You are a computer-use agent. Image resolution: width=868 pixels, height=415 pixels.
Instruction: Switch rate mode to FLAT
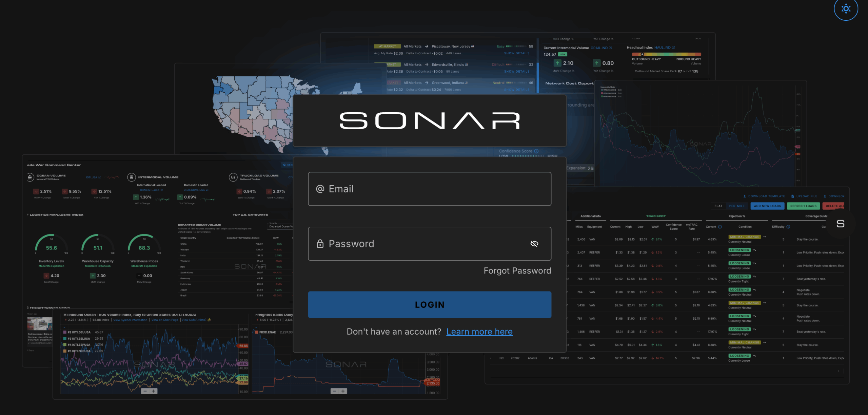(x=718, y=206)
